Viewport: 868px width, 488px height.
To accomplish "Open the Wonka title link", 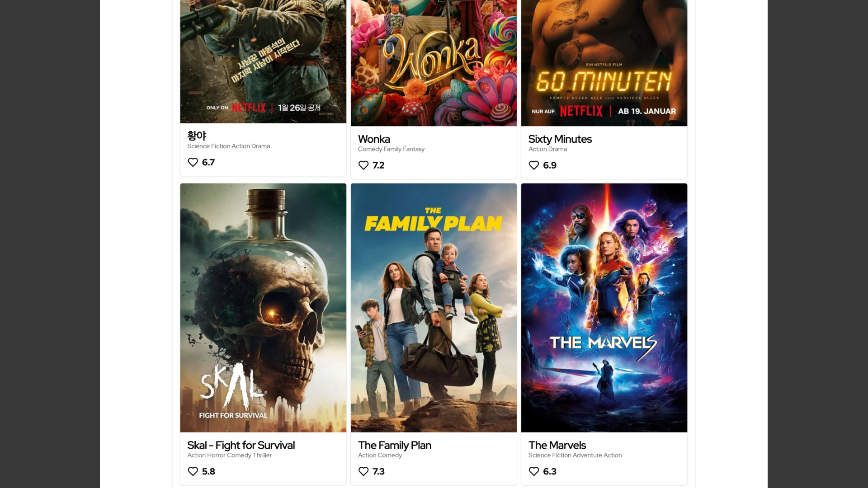I will [x=374, y=139].
